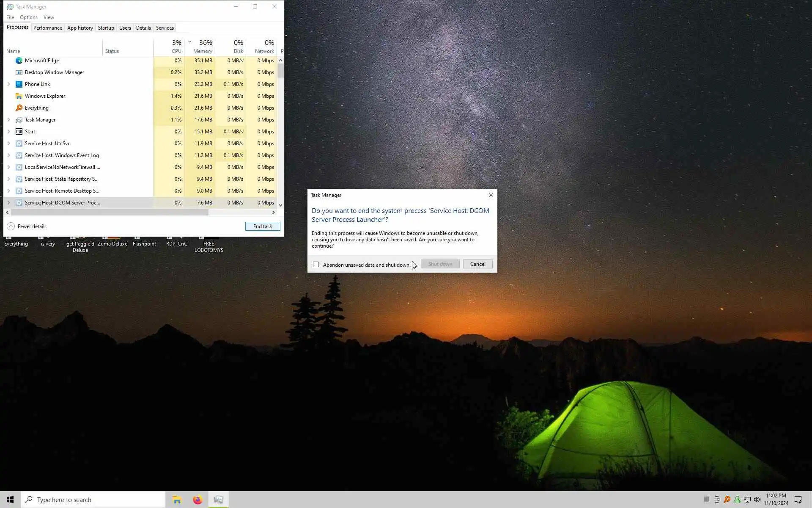This screenshot has height=508, width=812.
Task: Cancel the end process dialog
Action: click(477, 264)
